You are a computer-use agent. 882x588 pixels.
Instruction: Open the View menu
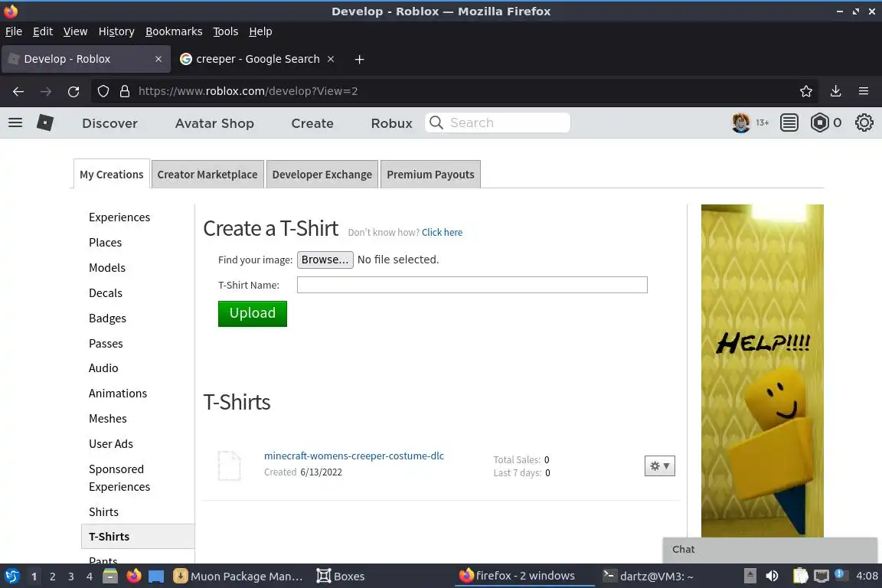[x=75, y=31]
